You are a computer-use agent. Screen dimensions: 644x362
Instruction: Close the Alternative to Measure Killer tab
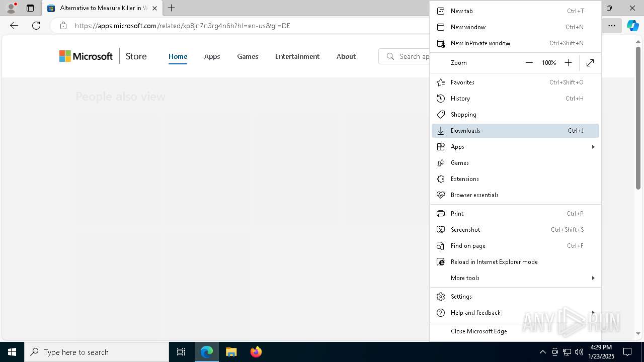[x=154, y=8]
